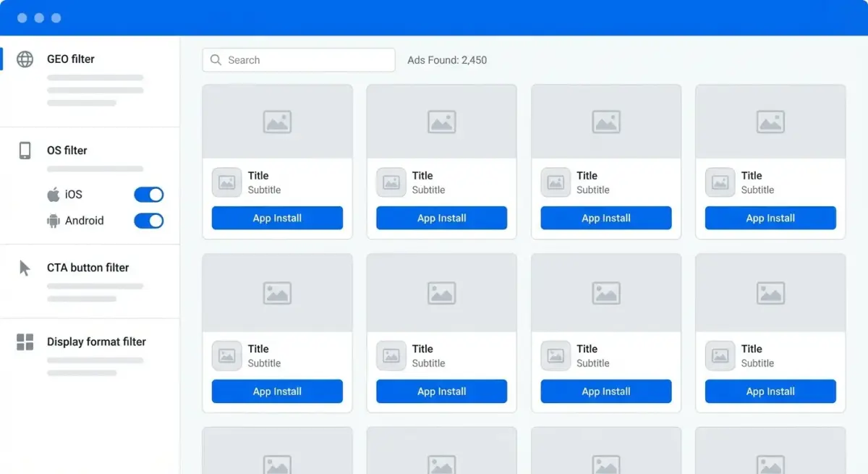Click the grid icon beside Display format filter
The width and height of the screenshot is (868, 474).
(25, 342)
